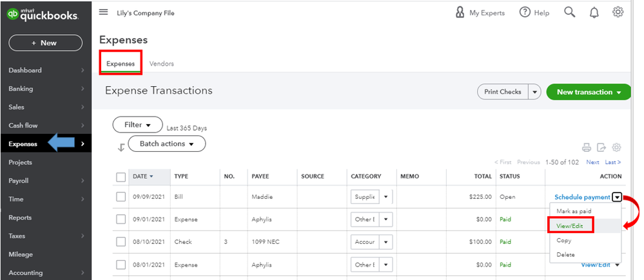Open Mileage in sidebar
Viewport: 644px width, 280px height.
[46, 255]
